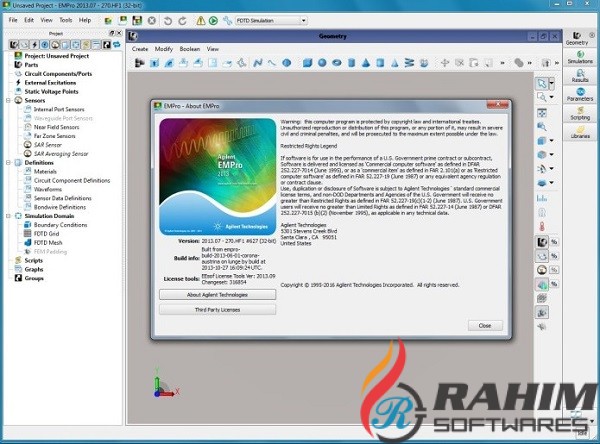Toggle the select pointer tool
Image resolution: width=600 pixels, height=444 pixels.
point(542,83)
